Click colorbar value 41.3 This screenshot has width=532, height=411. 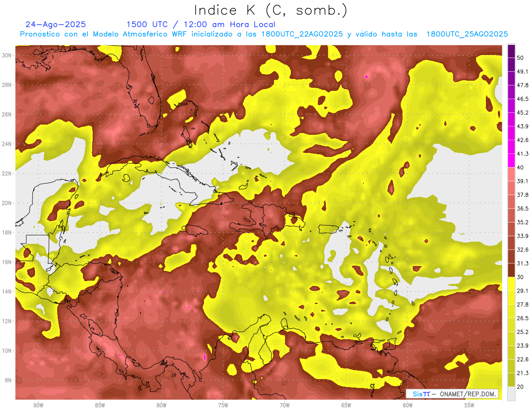tap(523, 154)
